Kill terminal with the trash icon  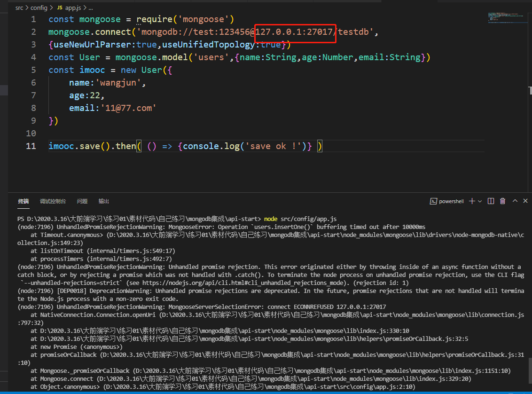pos(502,201)
